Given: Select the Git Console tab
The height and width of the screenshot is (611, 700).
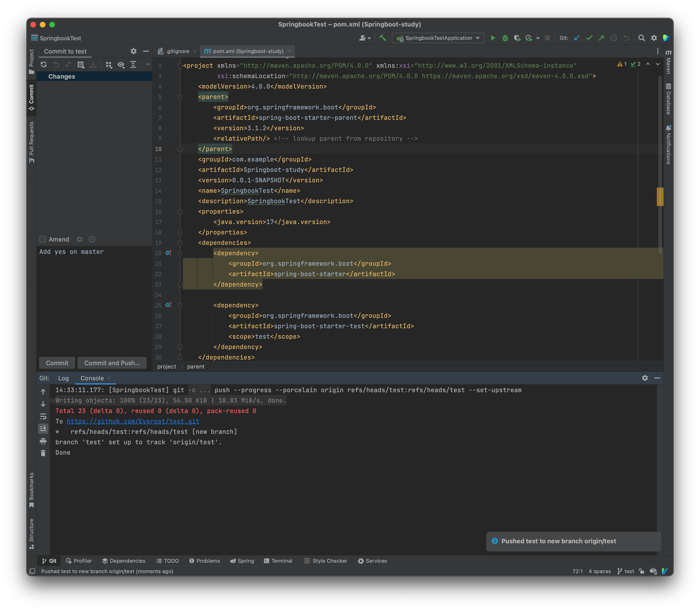Looking at the screenshot, I should point(92,378).
